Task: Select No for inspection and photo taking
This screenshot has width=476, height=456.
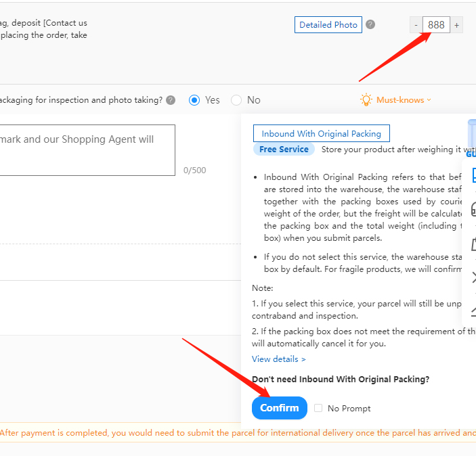Action: tap(236, 100)
